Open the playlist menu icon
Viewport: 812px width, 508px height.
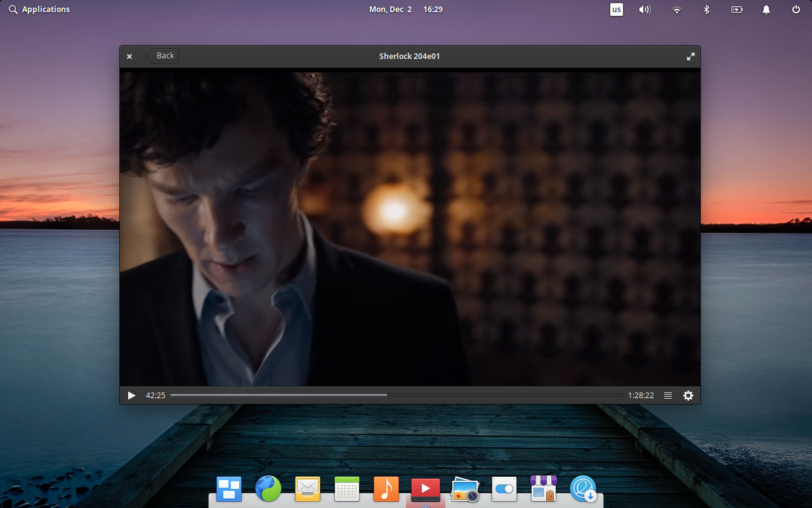668,396
